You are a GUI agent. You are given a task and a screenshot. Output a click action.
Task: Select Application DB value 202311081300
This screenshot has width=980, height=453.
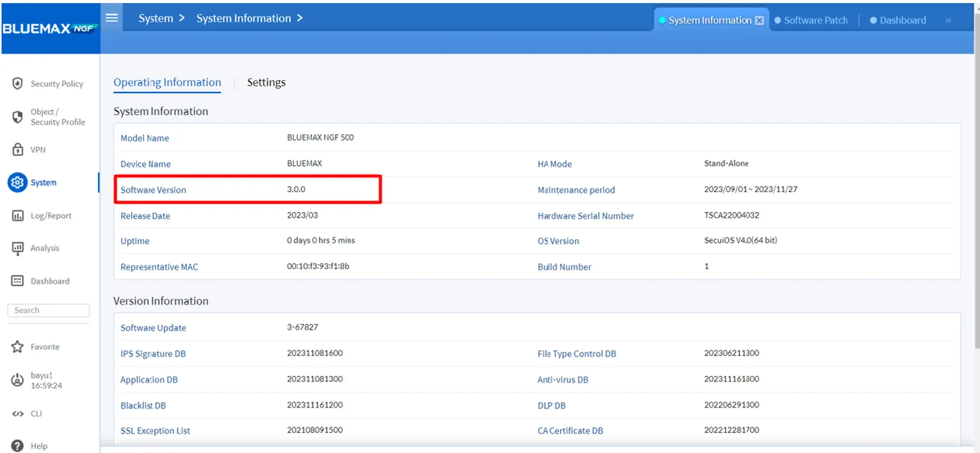315,379
